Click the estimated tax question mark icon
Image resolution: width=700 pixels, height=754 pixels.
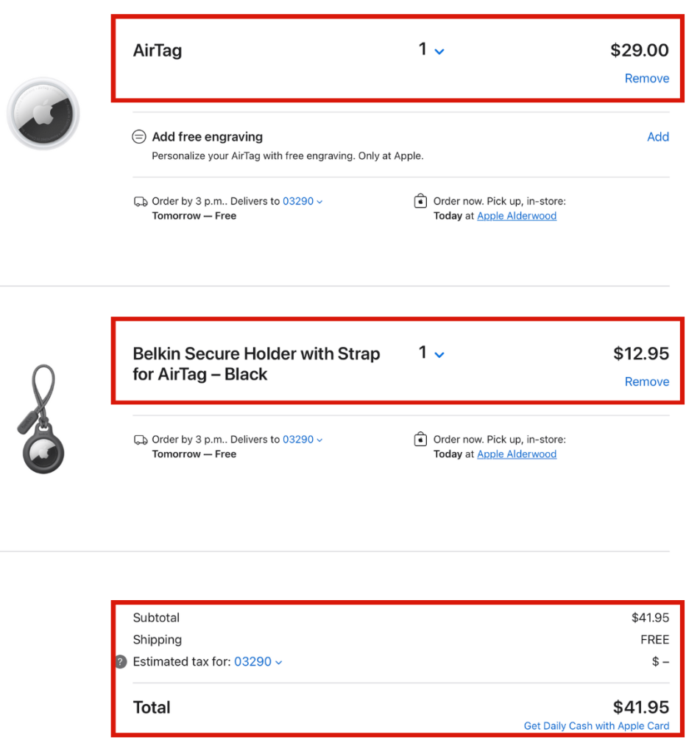[121, 662]
